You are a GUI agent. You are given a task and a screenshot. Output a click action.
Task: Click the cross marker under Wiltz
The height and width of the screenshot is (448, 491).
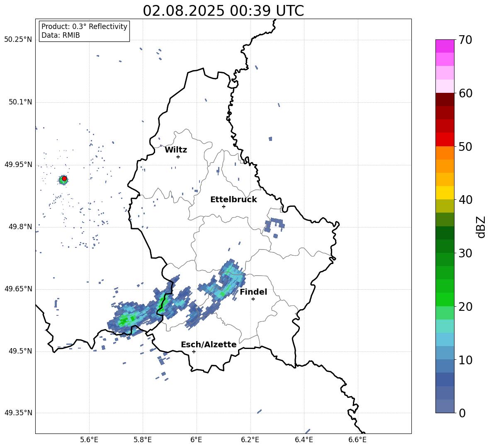click(178, 157)
